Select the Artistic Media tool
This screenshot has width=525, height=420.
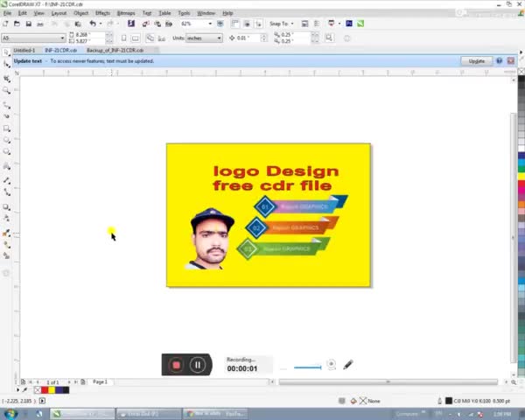pyautogui.click(x=6, y=116)
